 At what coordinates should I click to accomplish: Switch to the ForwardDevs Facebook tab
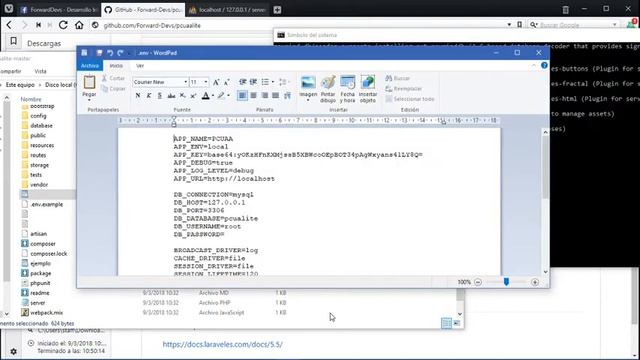[58, 10]
